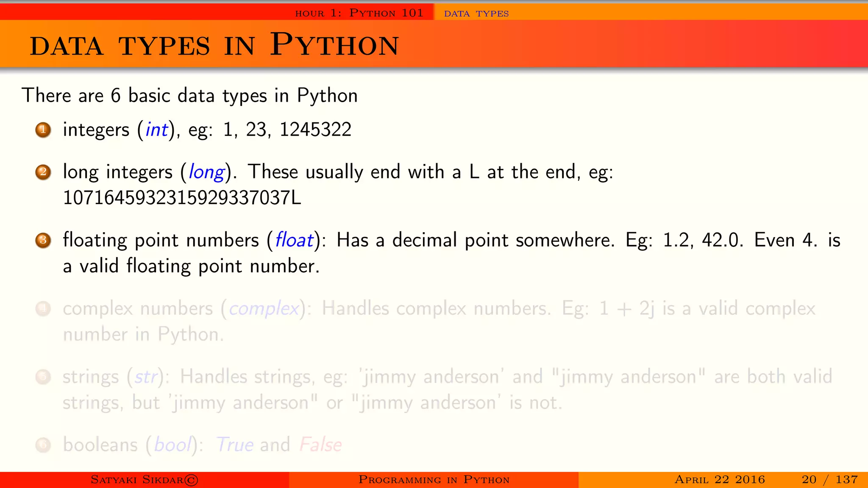Click the faded number 5 bullet for strings

point(43,377)
